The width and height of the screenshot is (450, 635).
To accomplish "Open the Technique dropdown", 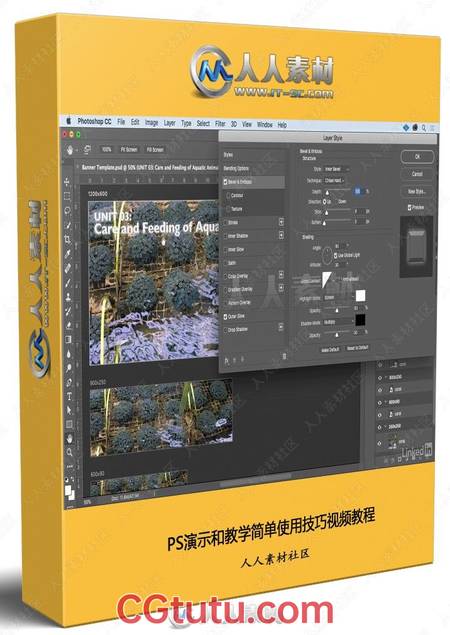I will pyautogui.click(x=335, y=180).
